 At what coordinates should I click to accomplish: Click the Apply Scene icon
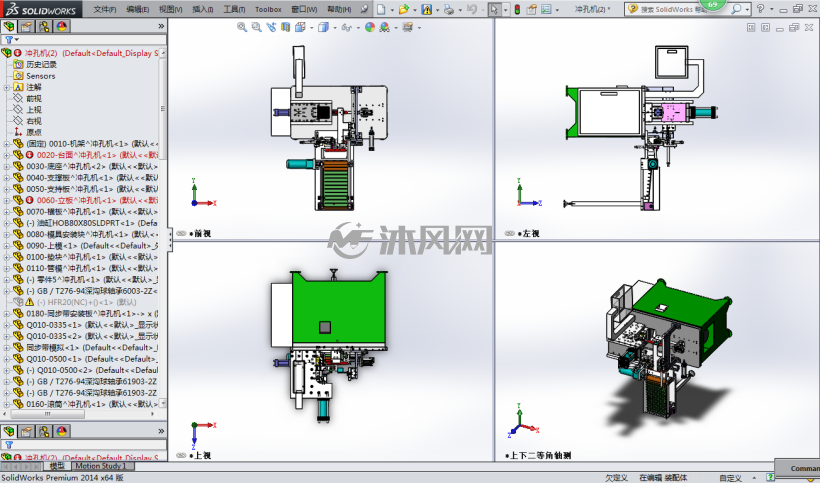click(x=384, y=27)
